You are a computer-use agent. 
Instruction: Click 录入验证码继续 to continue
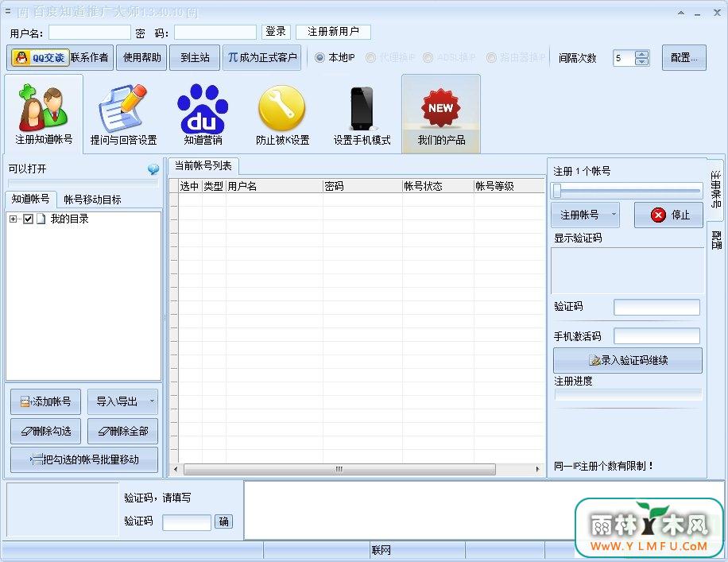[x=628, y=360]
